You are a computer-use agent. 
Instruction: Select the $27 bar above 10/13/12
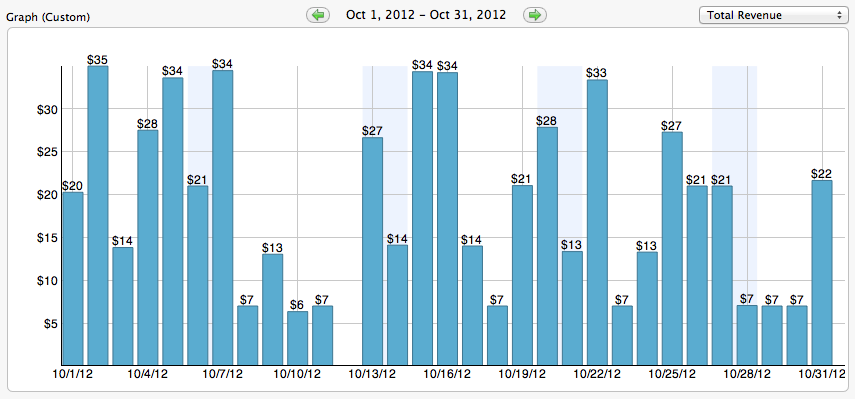tap(372, 251)
